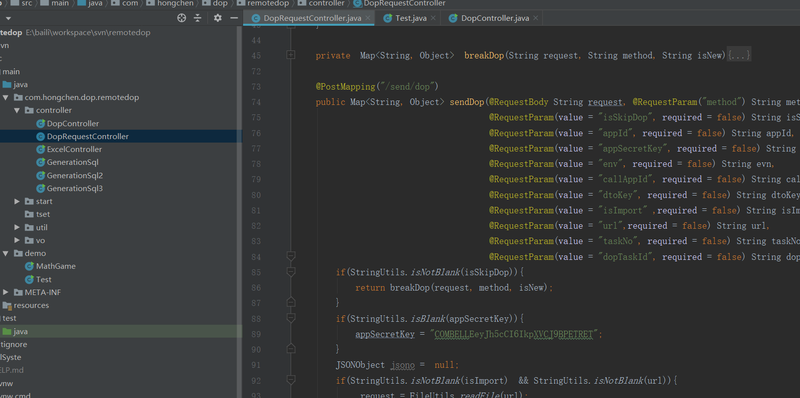Click the "dopTaskId" string on line 84

point(625,257)
